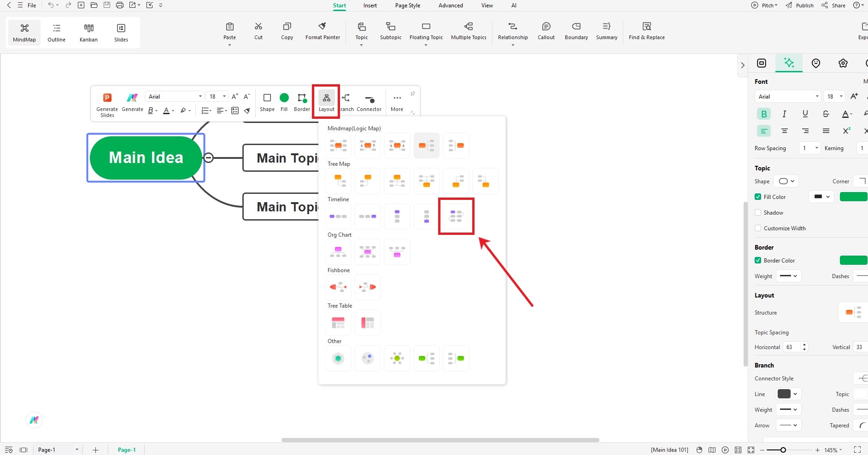Open the AI assistant floating icon
This screenshot has width=868, height=455.
click(34, 420)
